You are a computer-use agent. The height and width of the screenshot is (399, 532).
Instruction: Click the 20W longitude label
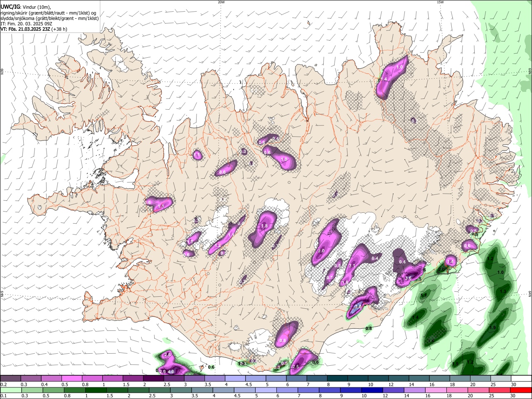(221, 2)
